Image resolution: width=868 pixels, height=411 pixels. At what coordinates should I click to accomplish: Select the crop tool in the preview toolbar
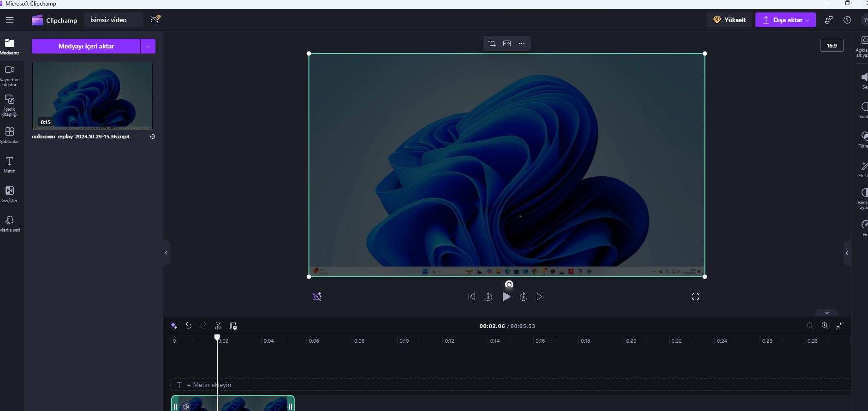pyautogui.click(x=492, y=43)
